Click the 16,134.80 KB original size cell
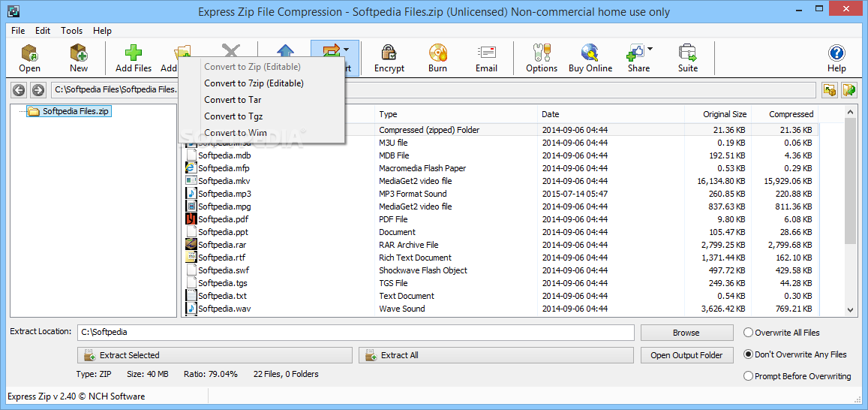868x410 pixels. [721, 181]
